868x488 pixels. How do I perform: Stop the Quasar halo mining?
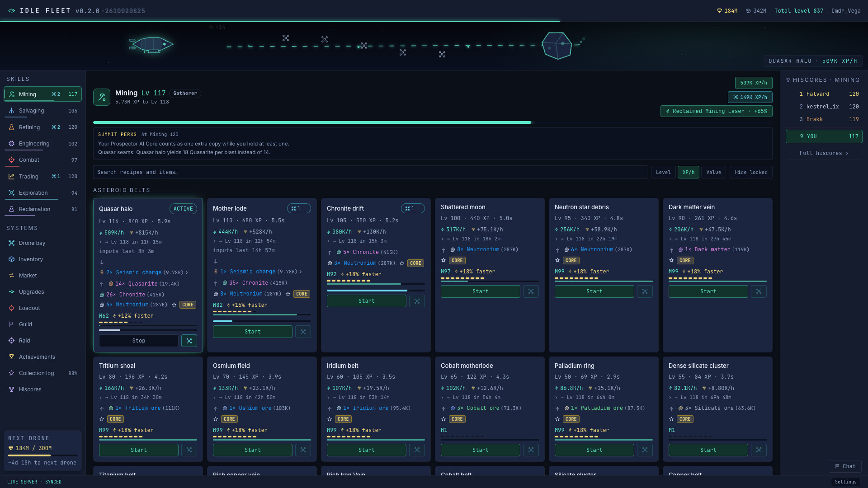[138, 341]
